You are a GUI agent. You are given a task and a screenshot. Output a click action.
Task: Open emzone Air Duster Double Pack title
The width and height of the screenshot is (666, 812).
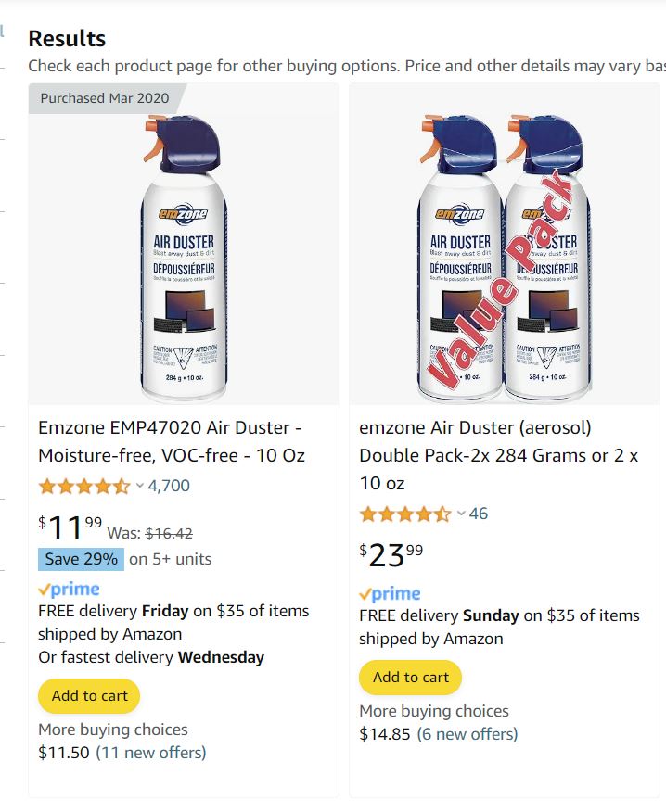coord(499,455)
